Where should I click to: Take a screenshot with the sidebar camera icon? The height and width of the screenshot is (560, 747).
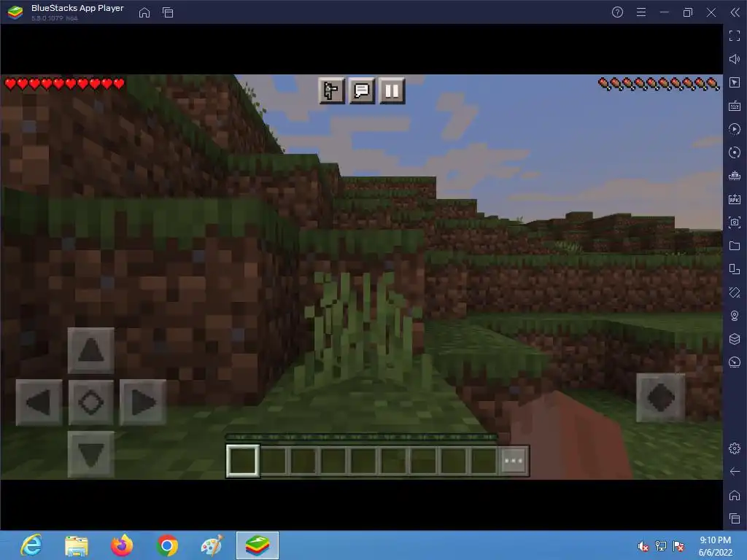tap(735, 222)
